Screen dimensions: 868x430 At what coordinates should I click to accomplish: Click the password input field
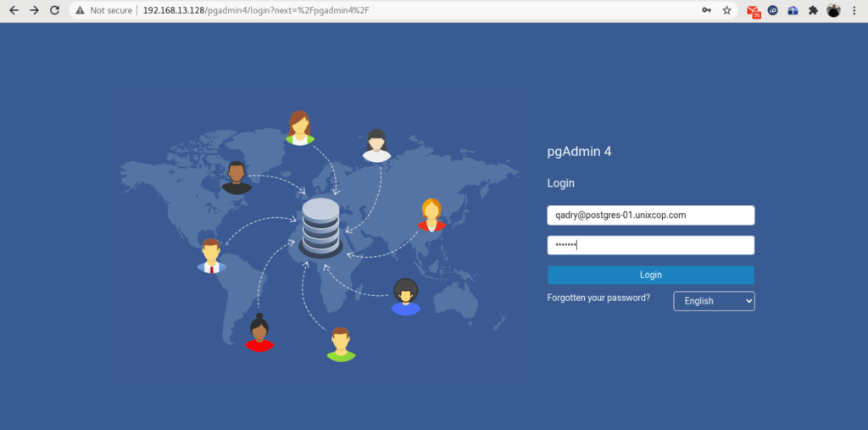(650, 245)
